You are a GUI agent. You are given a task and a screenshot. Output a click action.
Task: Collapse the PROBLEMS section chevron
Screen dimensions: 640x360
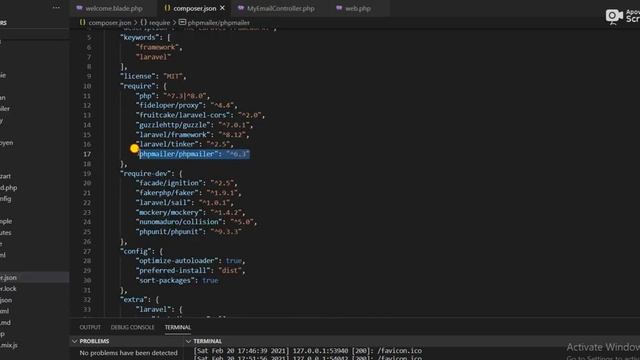74,341
